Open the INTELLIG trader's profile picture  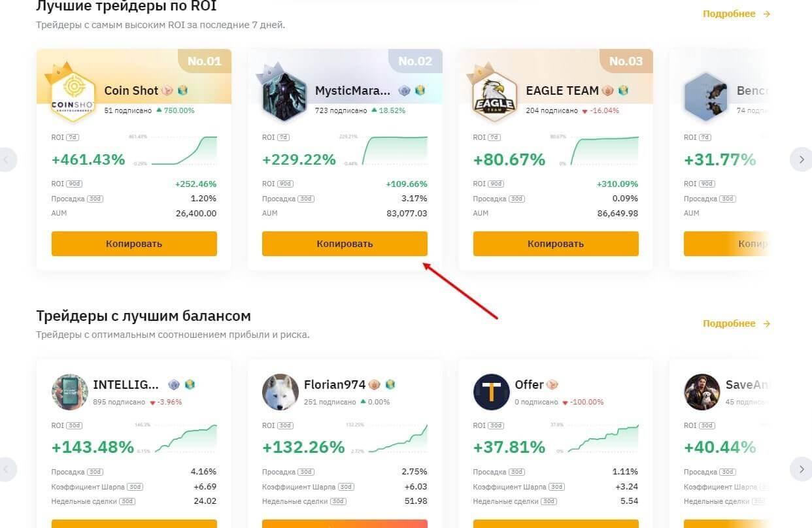(69, 392)
